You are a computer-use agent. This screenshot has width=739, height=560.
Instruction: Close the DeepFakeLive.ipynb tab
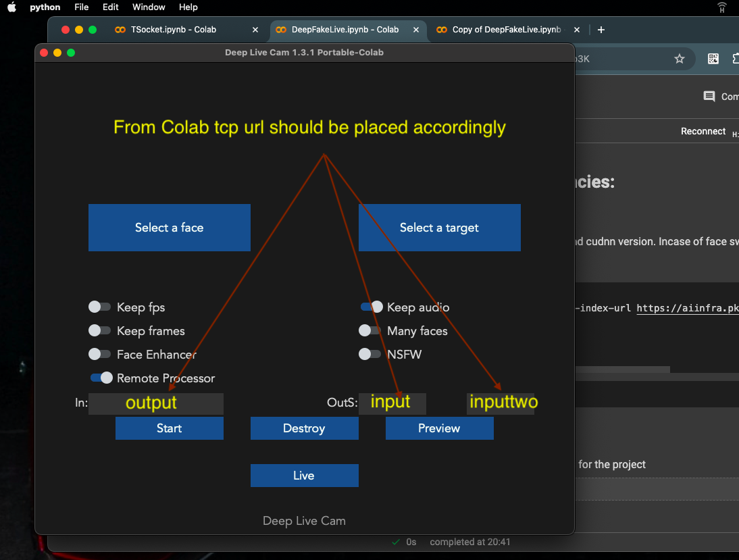415,30
